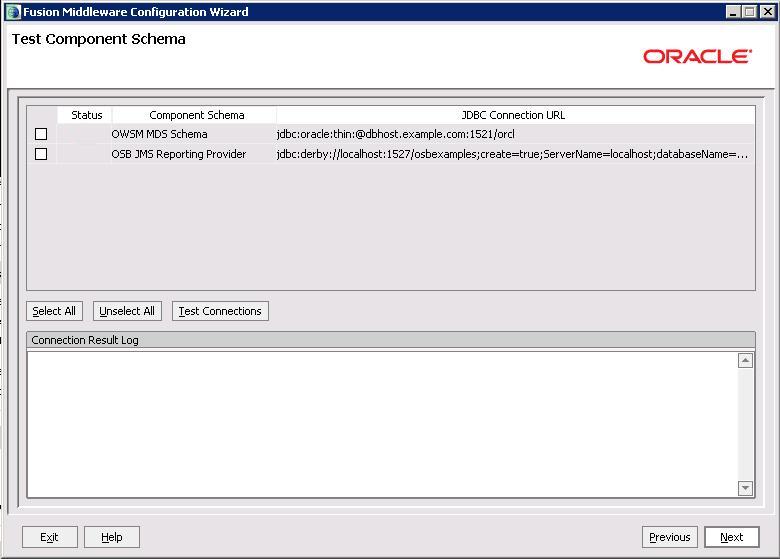Select the OSB JMS Reporting Provider text
The width and height of the screenshot is (780, 559).
[179, 154]
